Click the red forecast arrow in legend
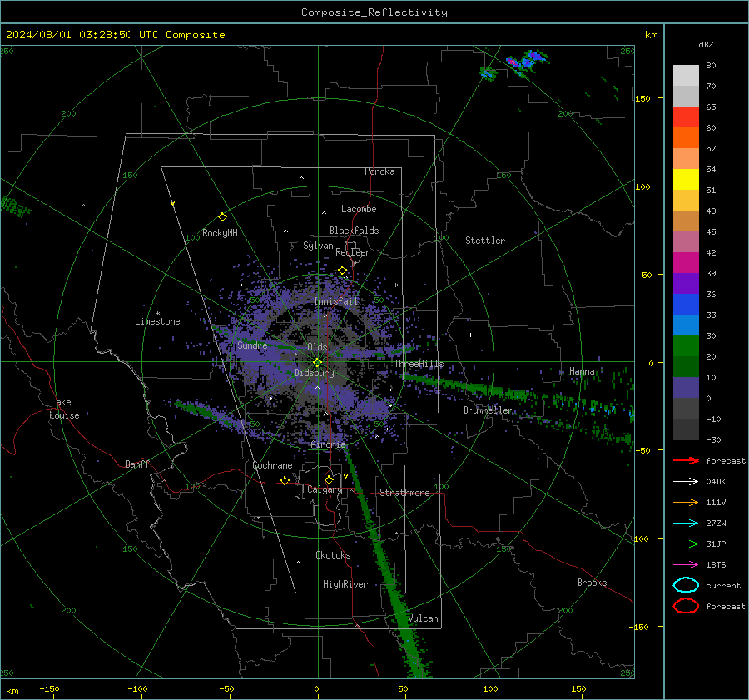This screenshot has height=700, width=749. pyautogui.click(x=686, y=460)
